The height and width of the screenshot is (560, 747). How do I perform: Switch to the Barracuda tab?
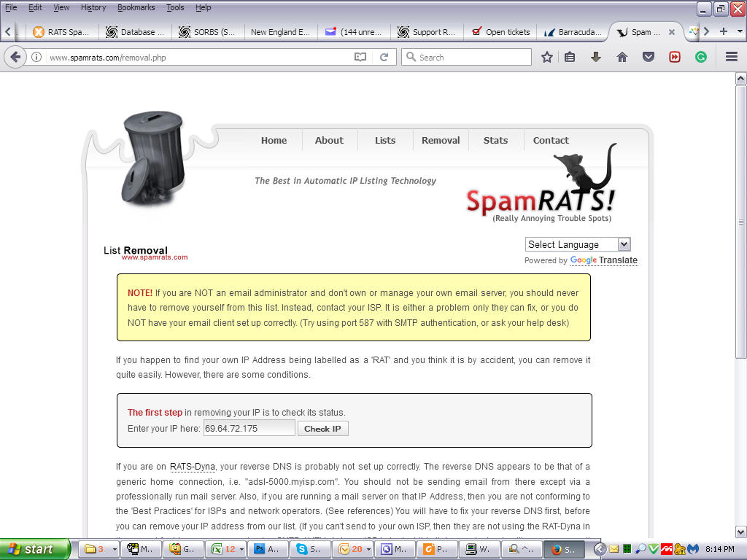click(x=573, y=32)
